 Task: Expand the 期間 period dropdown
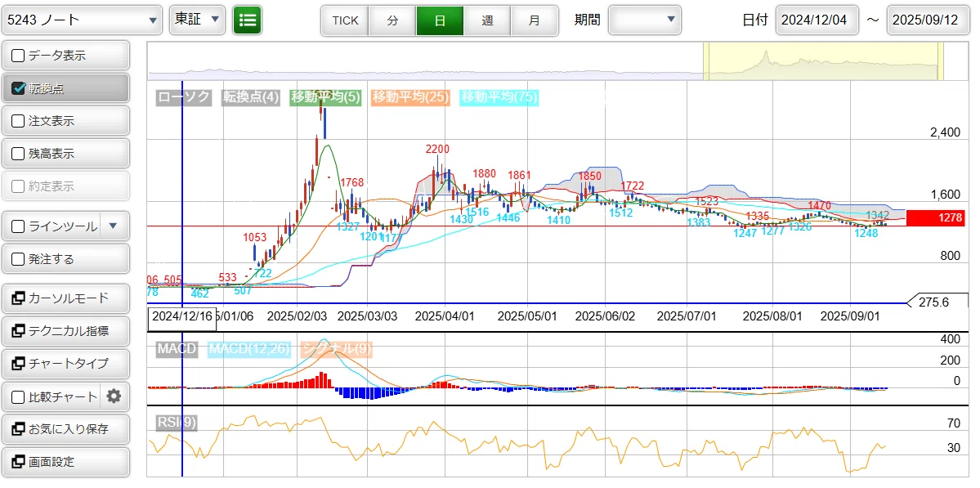644,20
